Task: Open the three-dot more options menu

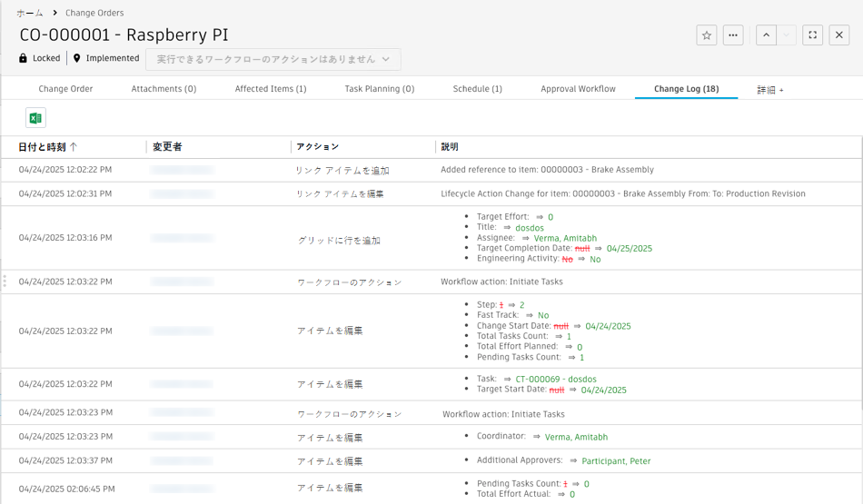Action: 733,35
